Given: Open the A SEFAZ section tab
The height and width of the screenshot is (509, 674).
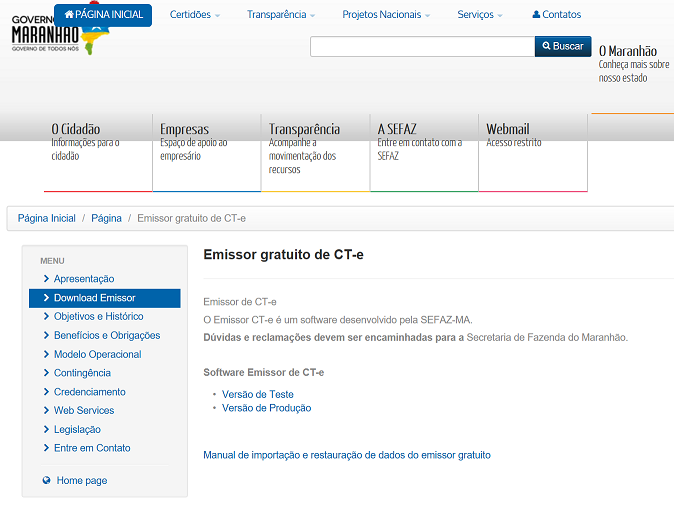Looking at the screenshot, I should click(x=424, y=153).
